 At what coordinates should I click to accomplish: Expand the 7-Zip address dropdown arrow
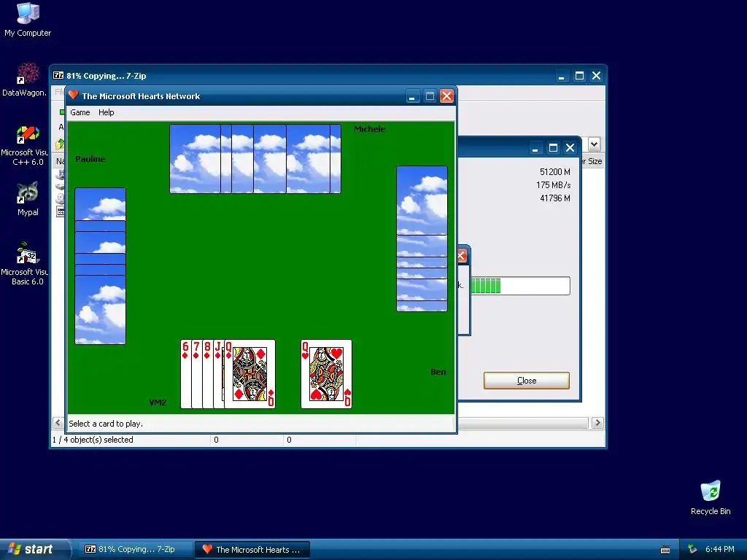(594, 144)
